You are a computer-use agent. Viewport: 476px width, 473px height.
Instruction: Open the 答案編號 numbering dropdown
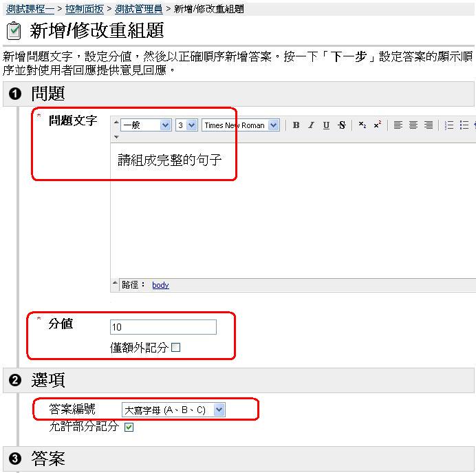click(x=173, y=410)
